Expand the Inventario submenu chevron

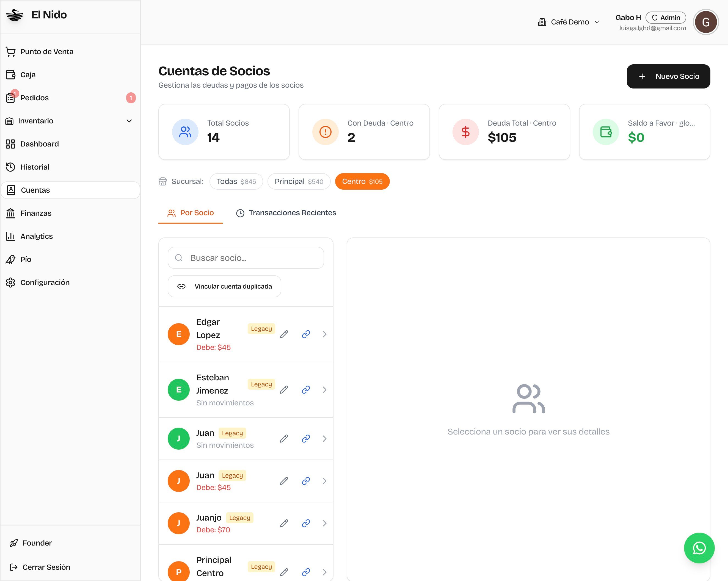[x=129, y=121]
